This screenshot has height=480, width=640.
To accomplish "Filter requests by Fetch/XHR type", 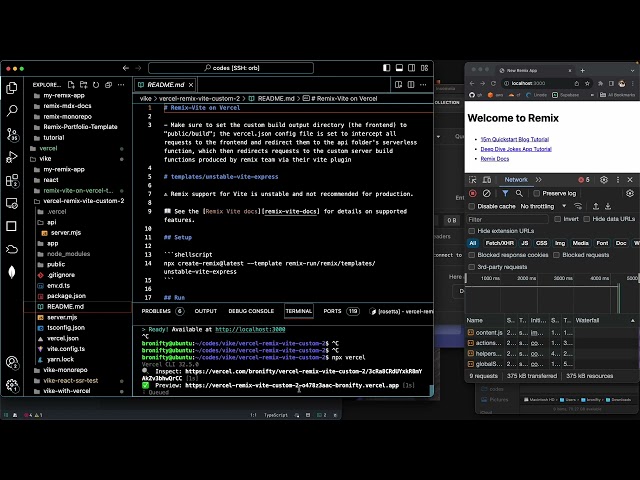I will click(499, 243).
